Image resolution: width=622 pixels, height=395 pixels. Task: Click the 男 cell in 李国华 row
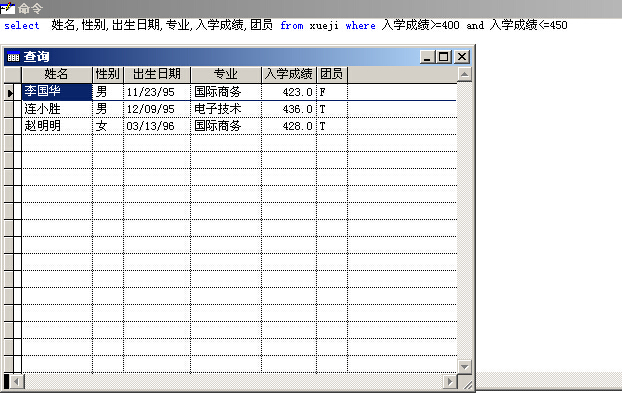pos(108,92)
